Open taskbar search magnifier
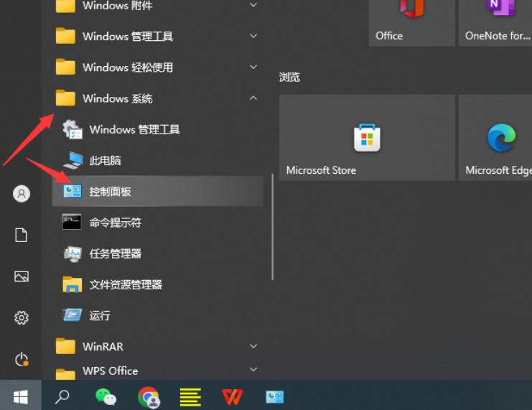 tap(62, 396)
